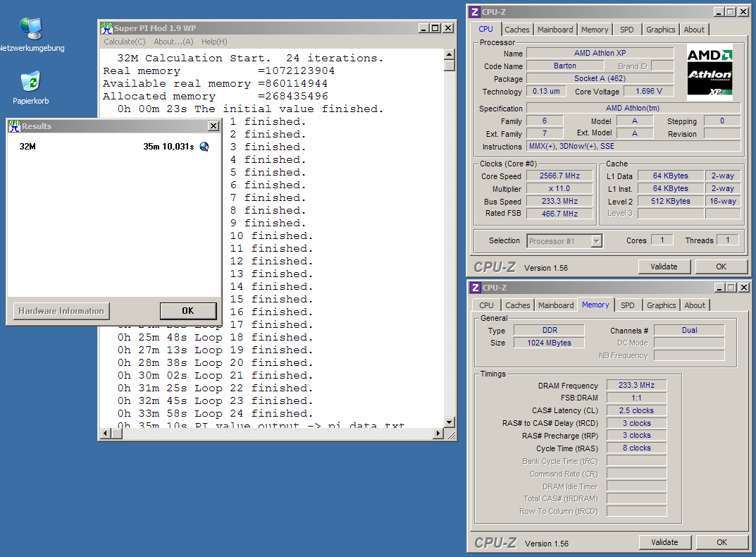
Task: Click the Code Name Barton field
Action: 564,66
